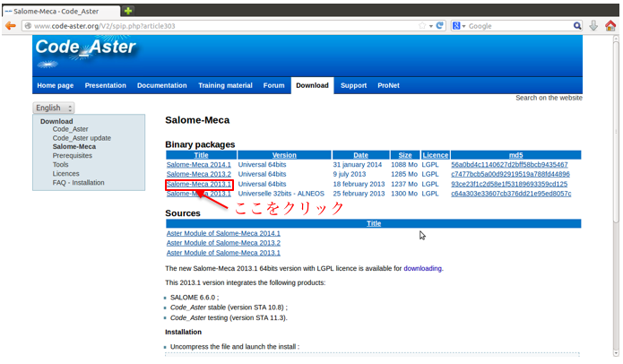Click 'Search on the website' text
623x364 pixels.
549,98
